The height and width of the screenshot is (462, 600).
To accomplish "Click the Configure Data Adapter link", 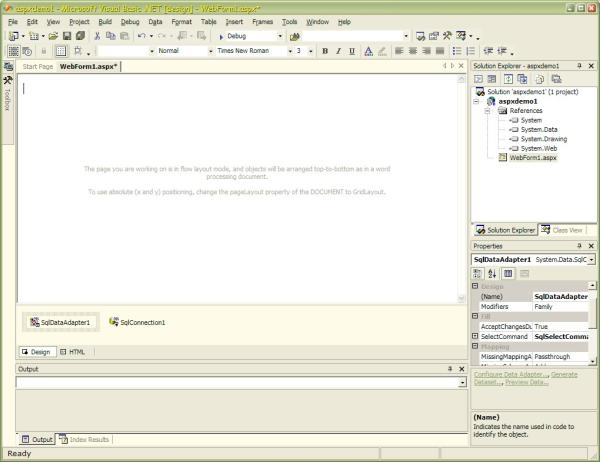I will click(509, 374).
